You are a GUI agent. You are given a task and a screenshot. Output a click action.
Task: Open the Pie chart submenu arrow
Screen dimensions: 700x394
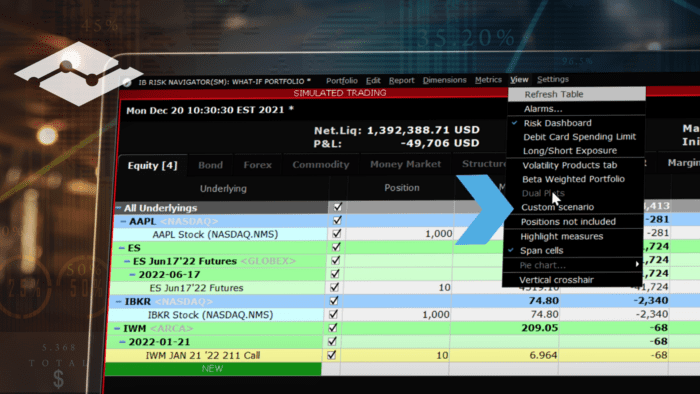pyautogui.click(x=637, y=265)
